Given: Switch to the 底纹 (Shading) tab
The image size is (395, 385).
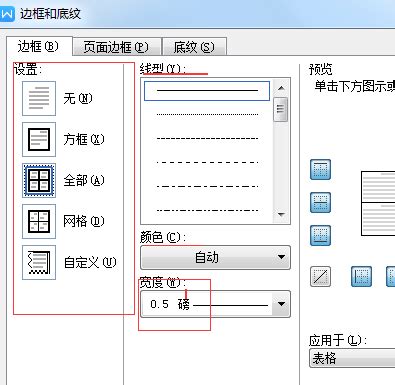Looking at the screenshot, I should click(194, 47).
